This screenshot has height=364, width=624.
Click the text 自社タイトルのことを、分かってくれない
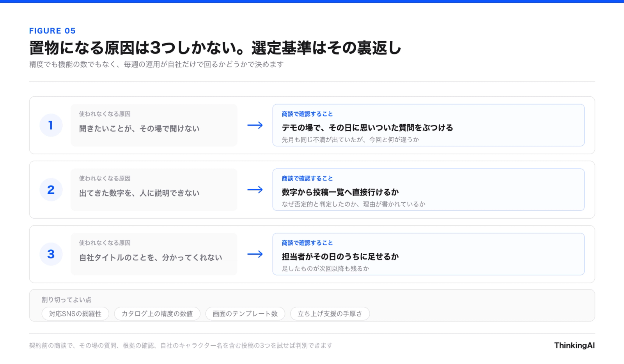pyautogui.click(x=151, y=258)
